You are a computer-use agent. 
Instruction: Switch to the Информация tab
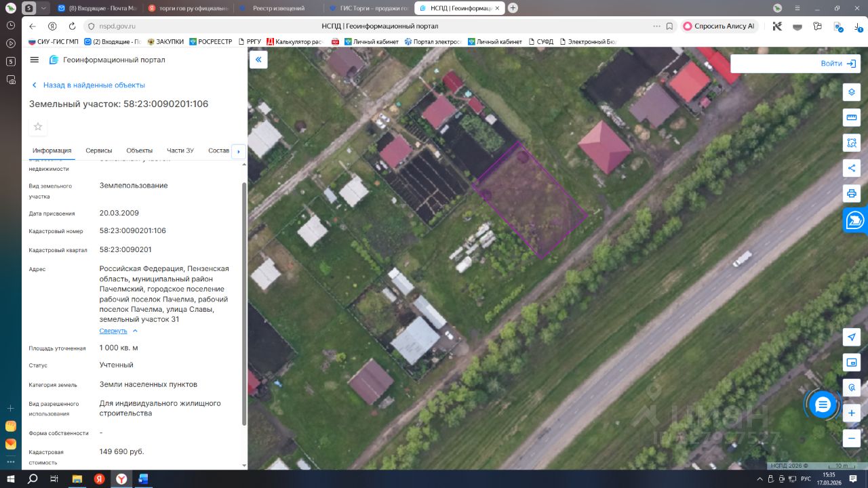(x=52, y=150)
